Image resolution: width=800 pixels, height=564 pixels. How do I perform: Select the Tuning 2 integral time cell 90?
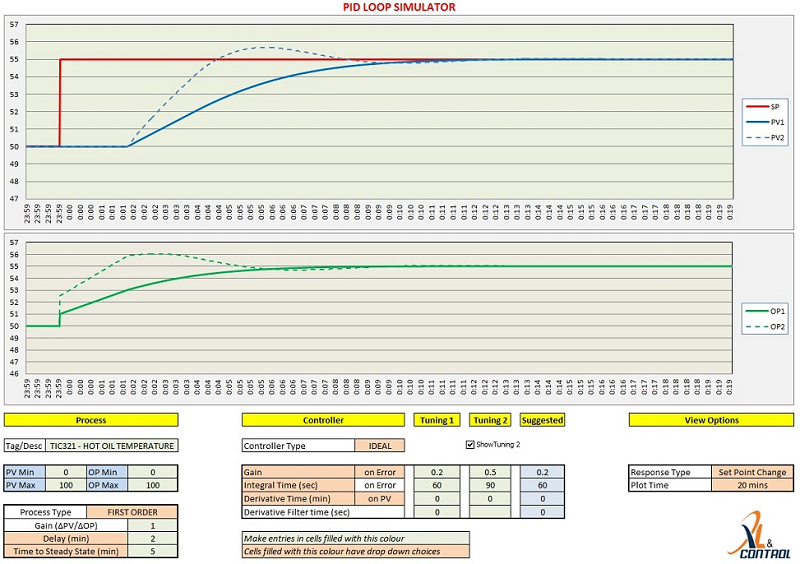(490, 485)
